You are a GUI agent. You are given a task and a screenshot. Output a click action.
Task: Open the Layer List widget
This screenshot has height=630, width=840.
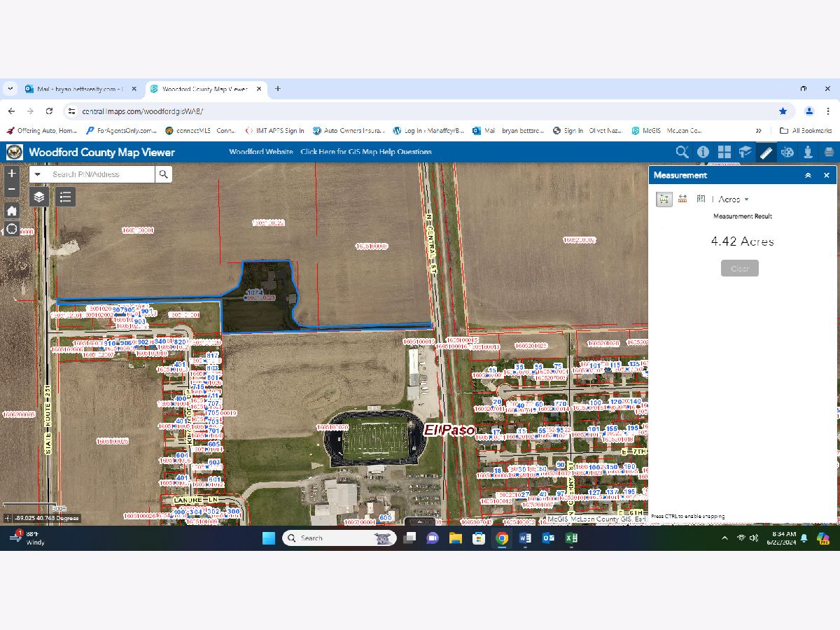39,197
